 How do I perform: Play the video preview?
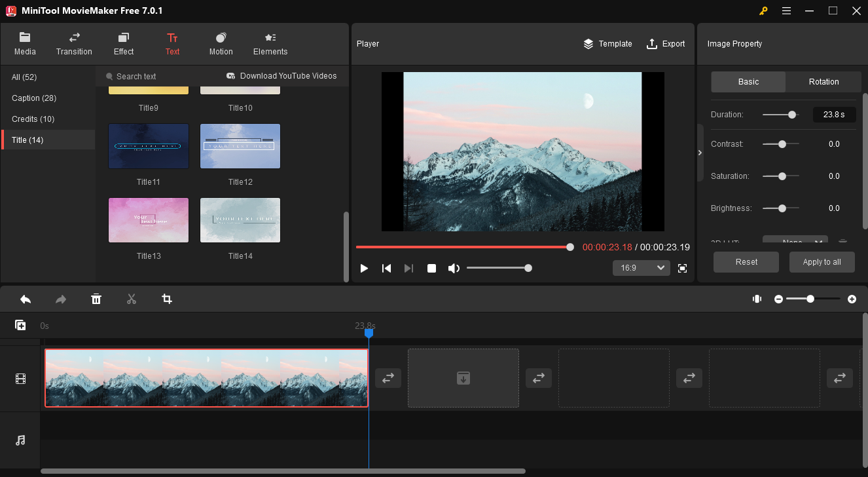click(365, 268)
